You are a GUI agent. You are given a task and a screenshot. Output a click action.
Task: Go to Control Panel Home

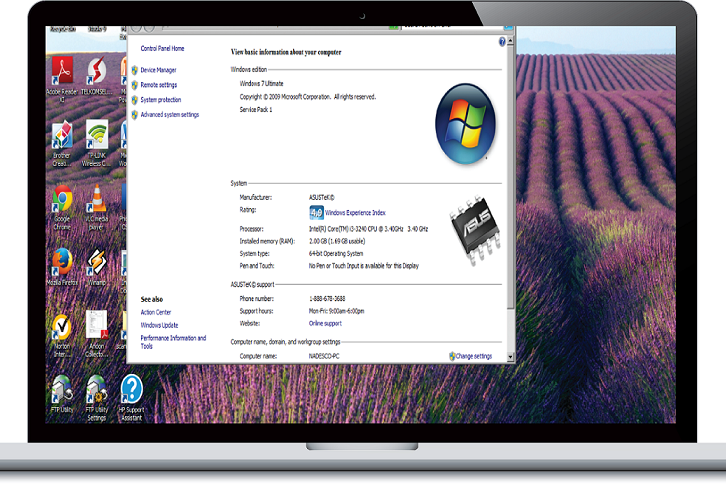pyautogui.click(x=162, y=48)
